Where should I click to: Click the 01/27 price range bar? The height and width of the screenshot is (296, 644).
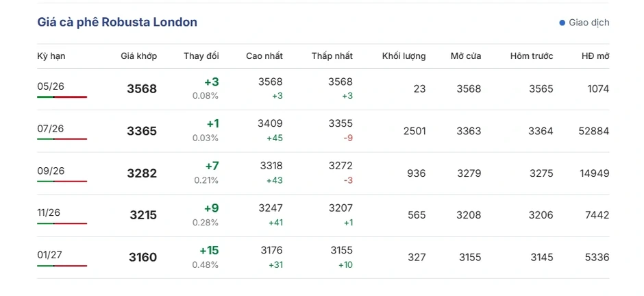pyautogui.click(x=62, y=266)
